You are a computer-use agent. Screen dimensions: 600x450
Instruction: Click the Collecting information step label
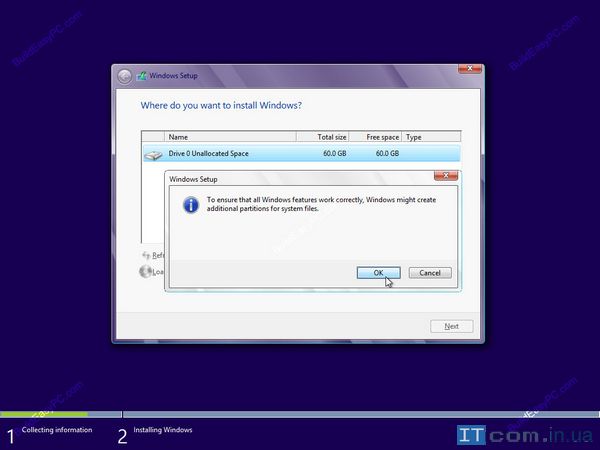pos(57,430)
